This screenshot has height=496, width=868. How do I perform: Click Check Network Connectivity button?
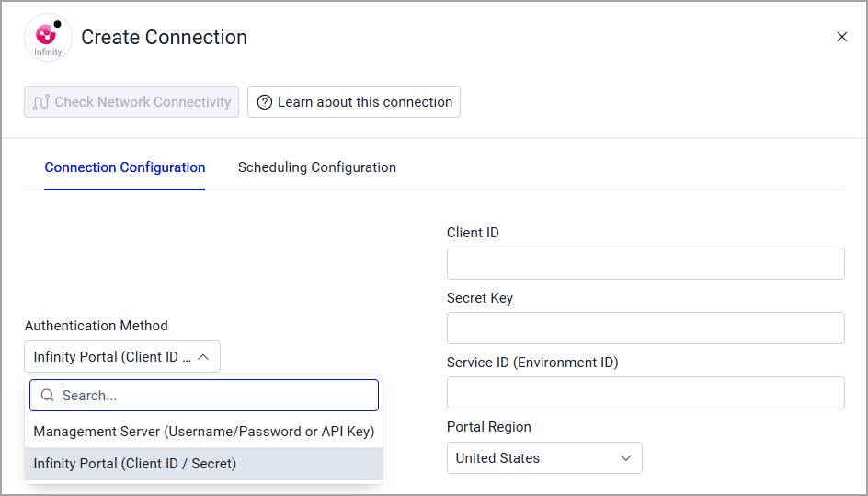tap(131, 102)
